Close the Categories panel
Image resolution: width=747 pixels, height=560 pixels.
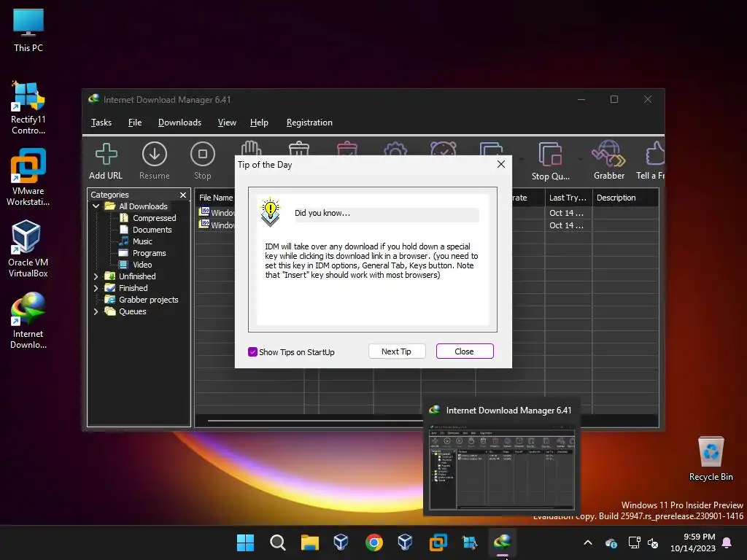(183, 195)
